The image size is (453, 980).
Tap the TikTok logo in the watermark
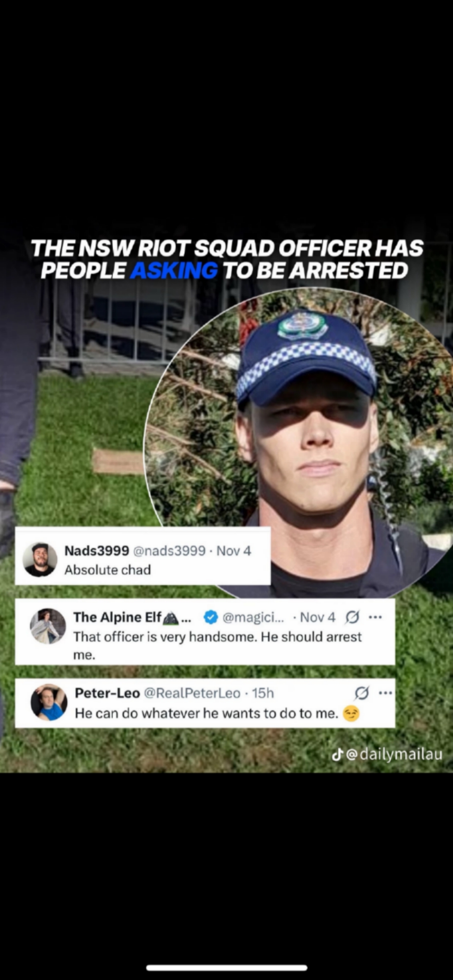(338, 754)
